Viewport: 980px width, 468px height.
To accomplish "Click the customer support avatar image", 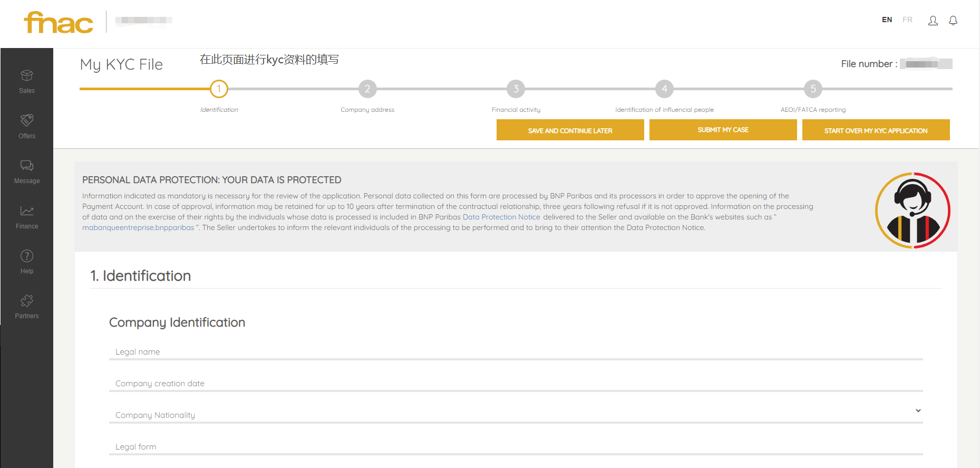I will (913, 211).
